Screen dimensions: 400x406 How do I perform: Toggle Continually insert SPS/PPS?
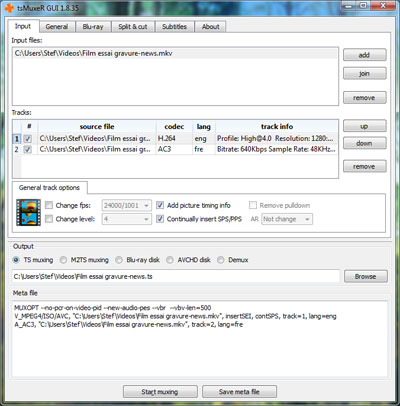[160, 219]
